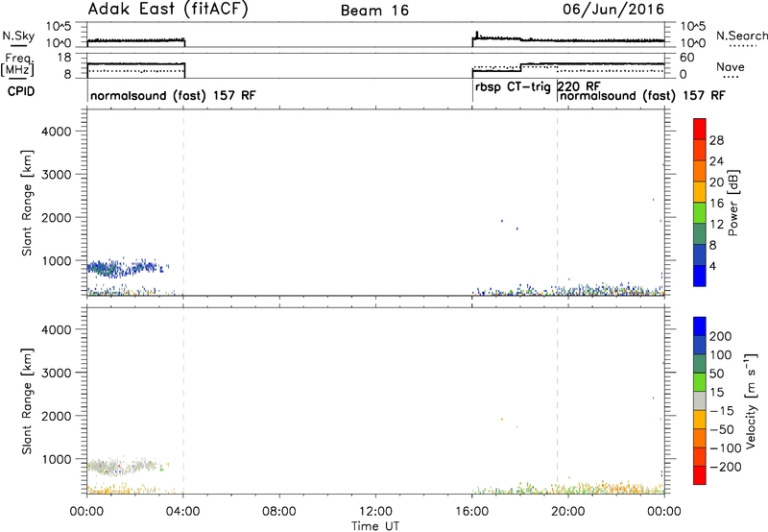Click '2000' on velocity panel range axis

pyautogui.click(x=57, y=416)
